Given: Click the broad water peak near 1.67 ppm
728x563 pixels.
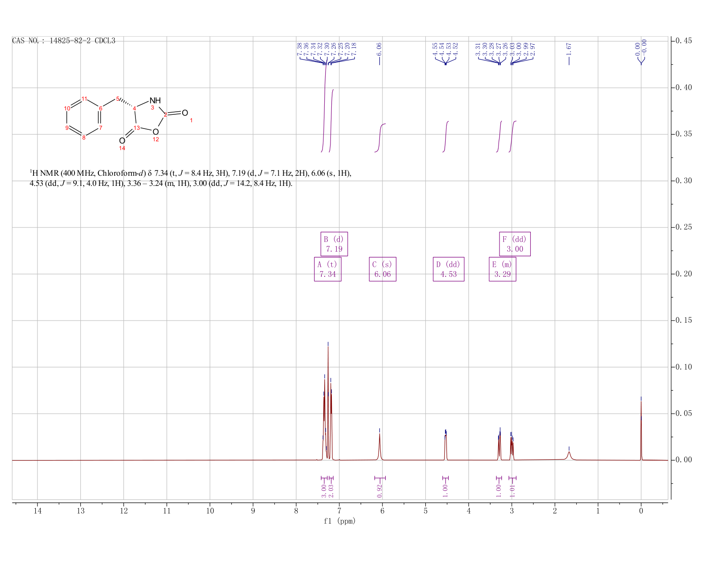Looking at the screenshot, I should pyautogui.click(x=569, y=455).
